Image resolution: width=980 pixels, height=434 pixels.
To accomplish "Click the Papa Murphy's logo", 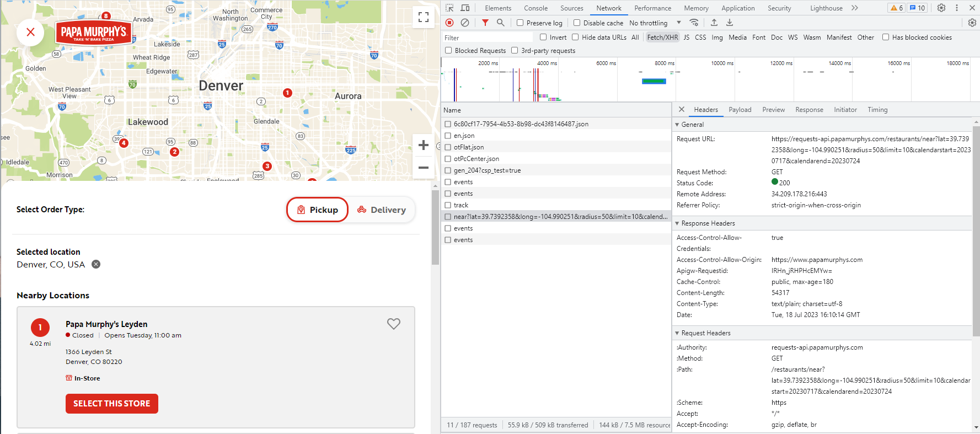I will (x=94, y=33).
